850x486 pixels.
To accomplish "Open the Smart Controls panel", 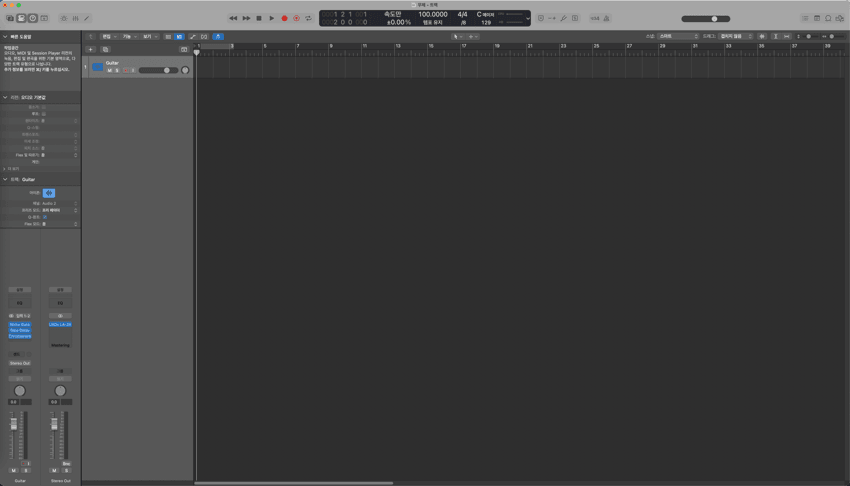I will click(x=64, y=18).
